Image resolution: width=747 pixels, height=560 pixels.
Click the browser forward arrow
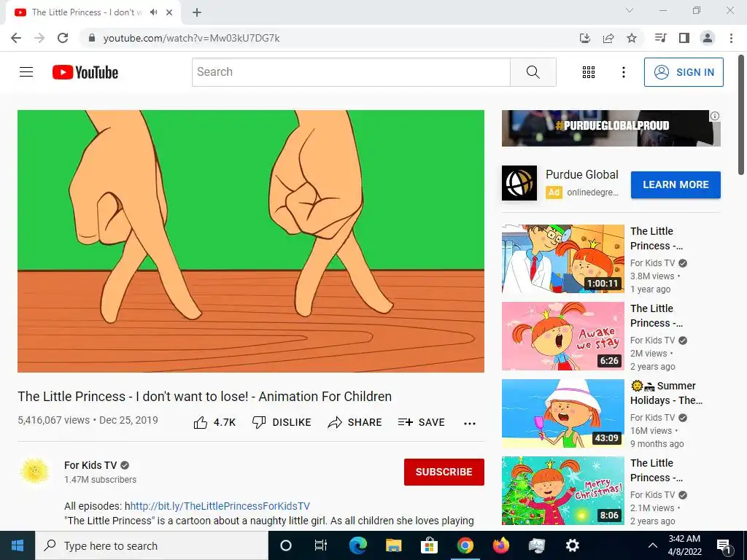39,38
